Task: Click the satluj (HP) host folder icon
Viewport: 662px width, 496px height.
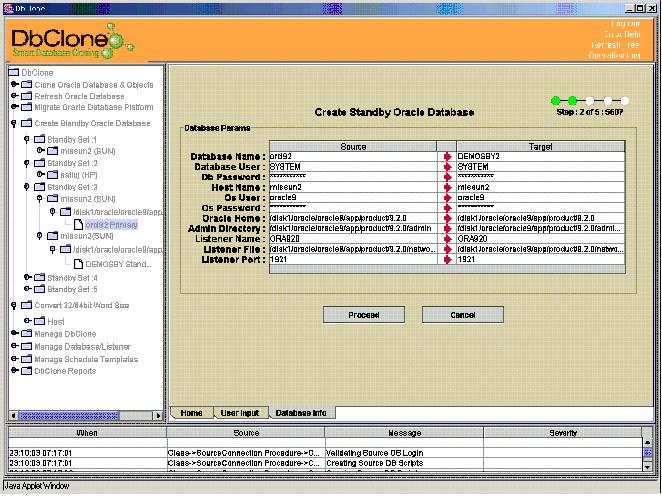Action: pyautogui.click(x=52, y=175)
